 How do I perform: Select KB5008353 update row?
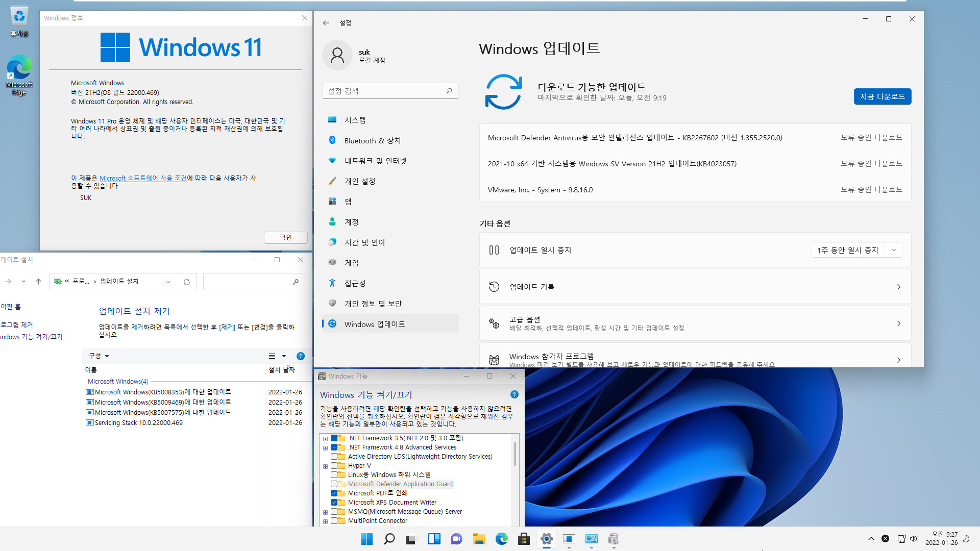coord(194,392)
